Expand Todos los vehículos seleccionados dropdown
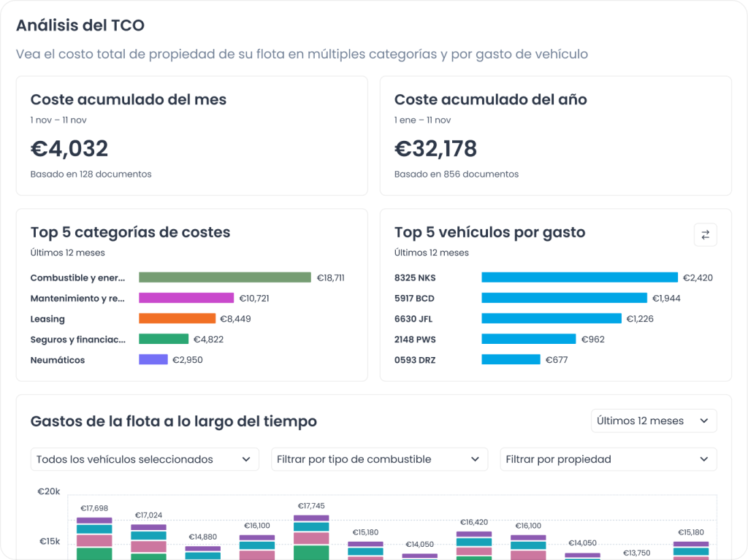Image resolution: width=748 pixels, height=560 pixels. 145,459
